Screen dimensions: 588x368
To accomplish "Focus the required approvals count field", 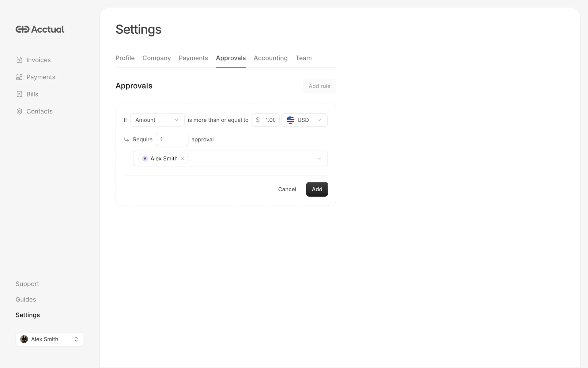I will [x=172, y=140].
